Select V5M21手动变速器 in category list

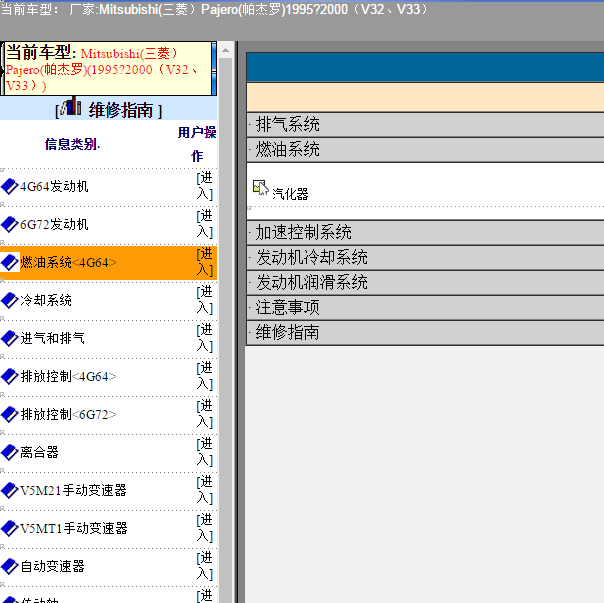74,490
